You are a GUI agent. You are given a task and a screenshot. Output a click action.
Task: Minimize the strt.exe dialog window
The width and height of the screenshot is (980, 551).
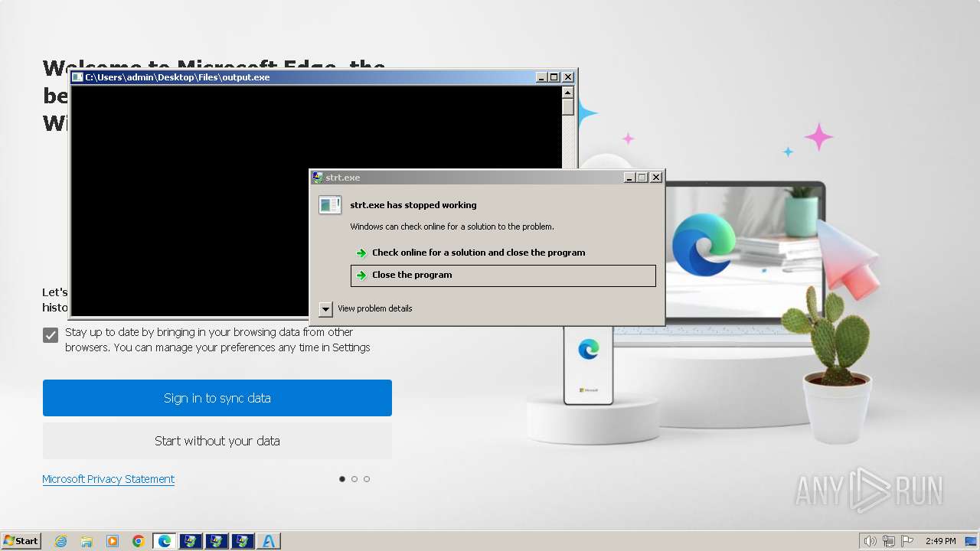click(629, 178)
